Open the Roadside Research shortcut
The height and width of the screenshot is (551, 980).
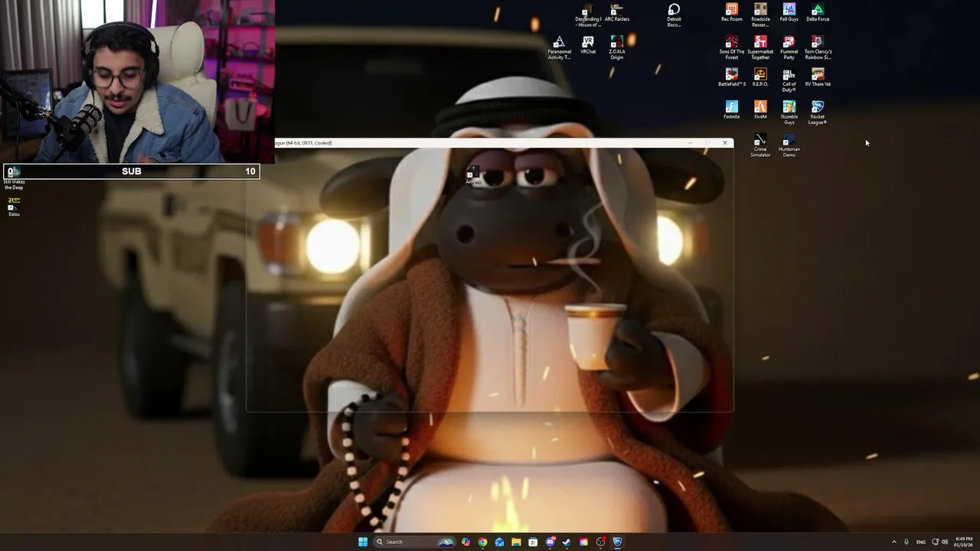(x=760, y=15)
